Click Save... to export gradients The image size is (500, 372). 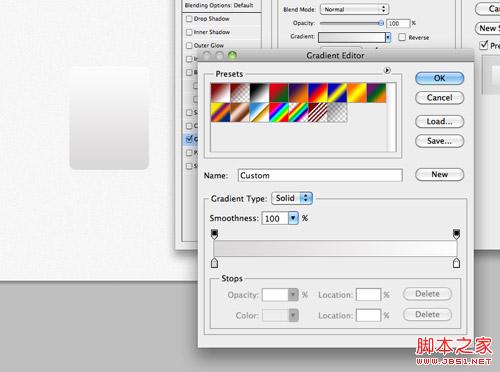pos(439,141)
